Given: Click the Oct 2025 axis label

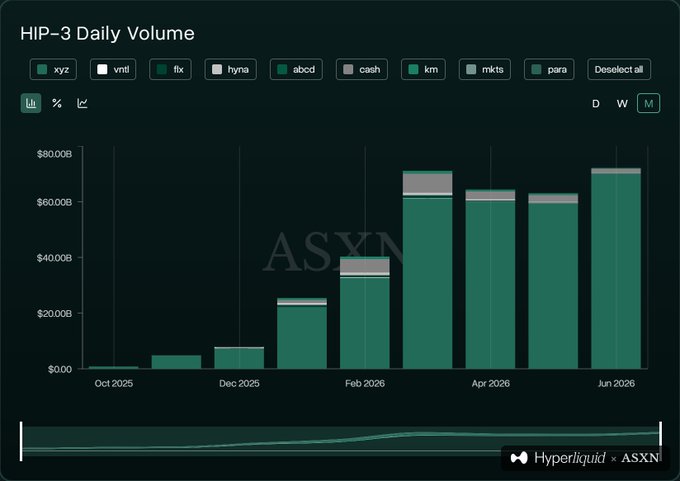Looking at the screenshot, I should pyautogui.click(x=114, y=383).
